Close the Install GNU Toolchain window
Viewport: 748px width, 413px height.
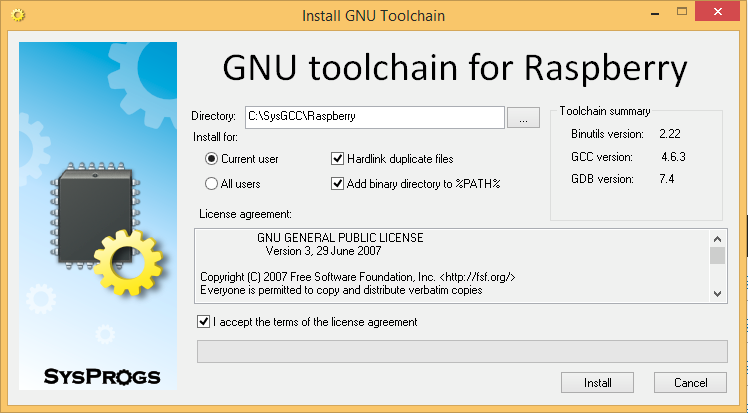(717, 11)
